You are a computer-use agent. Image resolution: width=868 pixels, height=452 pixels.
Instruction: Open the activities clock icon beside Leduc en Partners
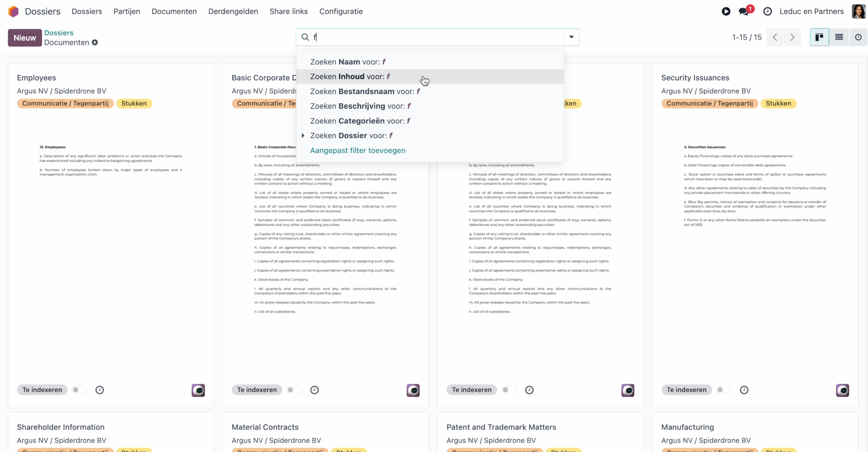768,11
